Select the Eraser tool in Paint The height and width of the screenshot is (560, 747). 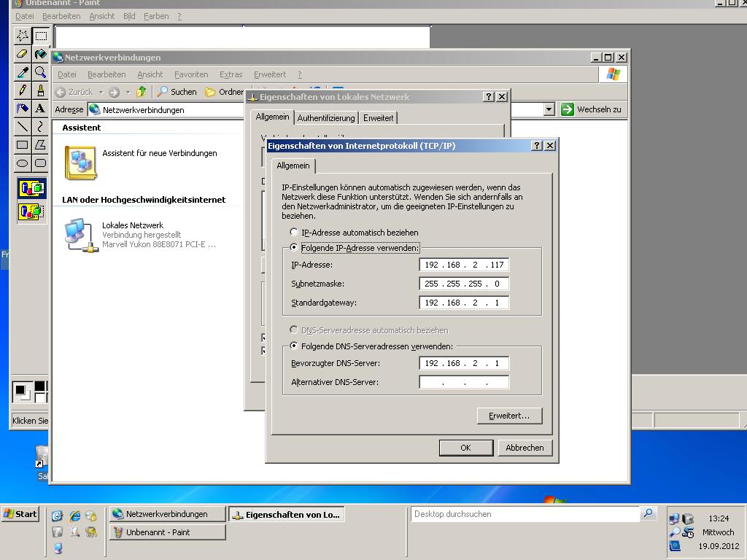22,54
